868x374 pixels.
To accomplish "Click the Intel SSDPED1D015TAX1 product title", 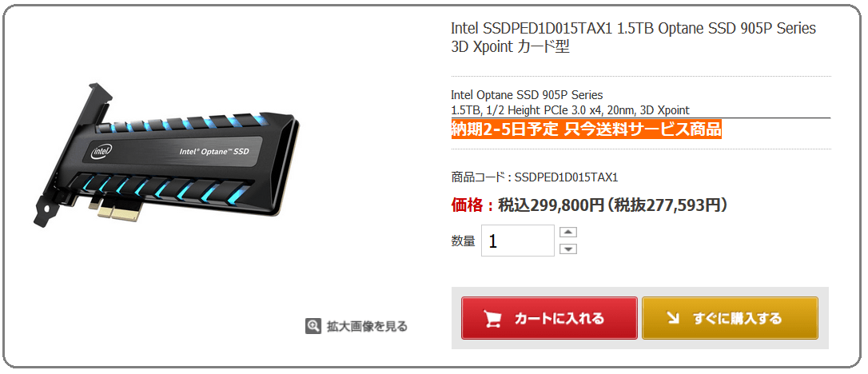I will pos(633,37).
